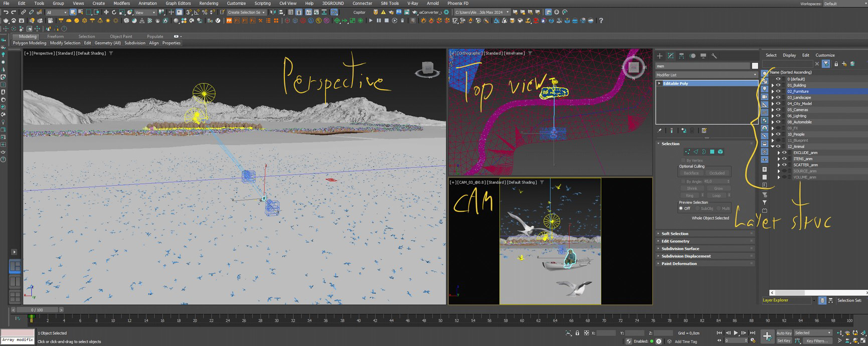Click the Auto Key button

(x=784, y=333)
